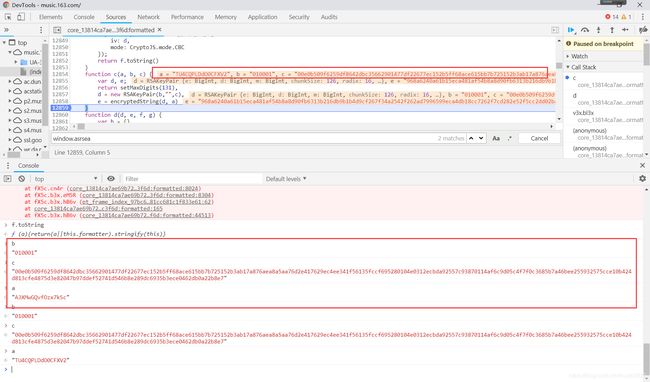
Task: Select the Sources tab
Action: point(116,17)
